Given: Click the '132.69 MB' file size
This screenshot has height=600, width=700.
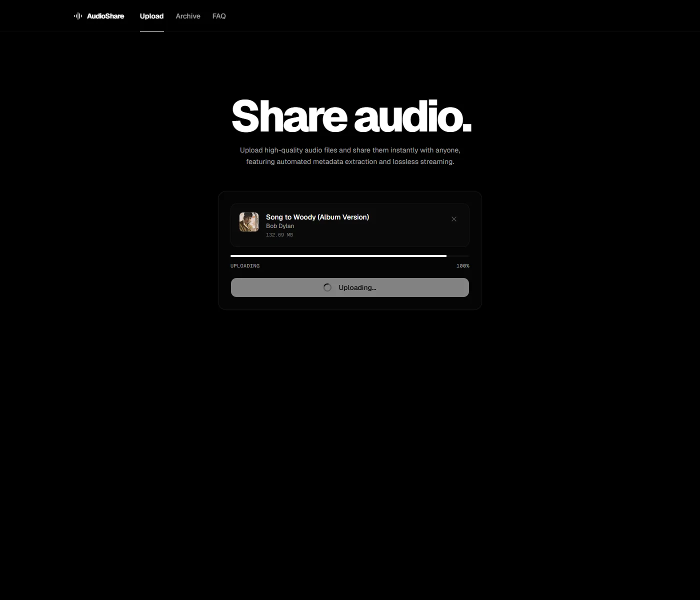Looking at the screenshot, I should pos(279,235).
